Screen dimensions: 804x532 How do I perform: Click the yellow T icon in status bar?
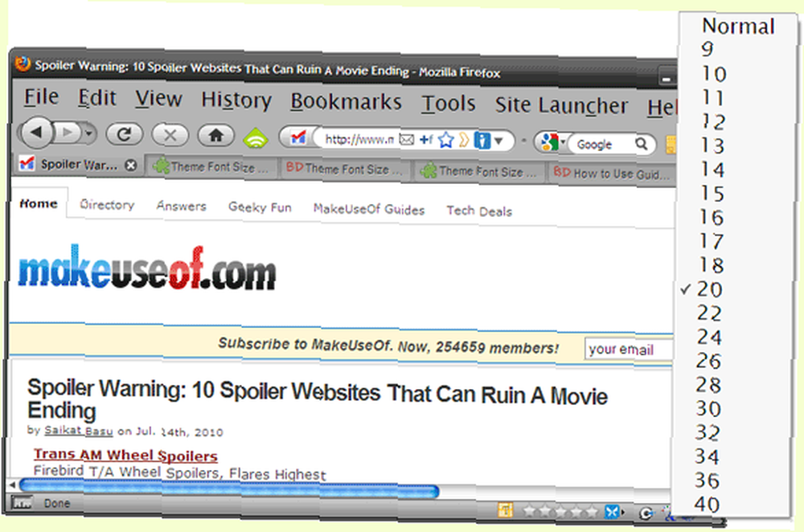[x=506, y=510]
